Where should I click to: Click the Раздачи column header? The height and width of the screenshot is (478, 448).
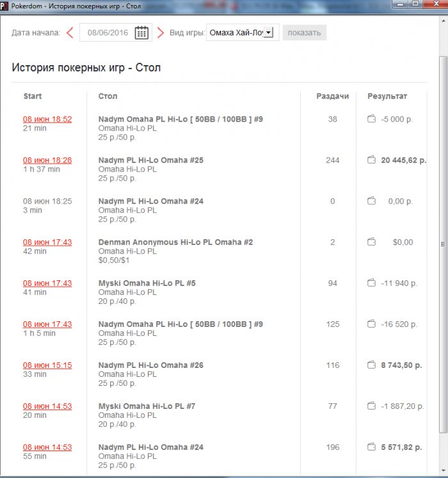pos(332,97)
